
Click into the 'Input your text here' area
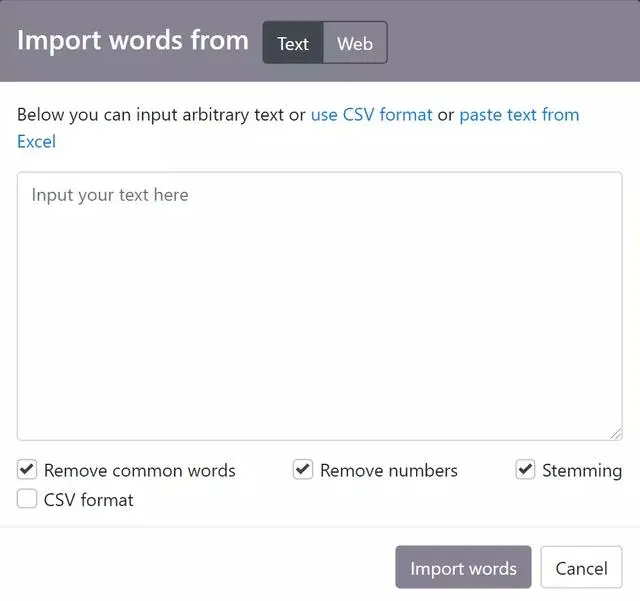tap(320, 306)
